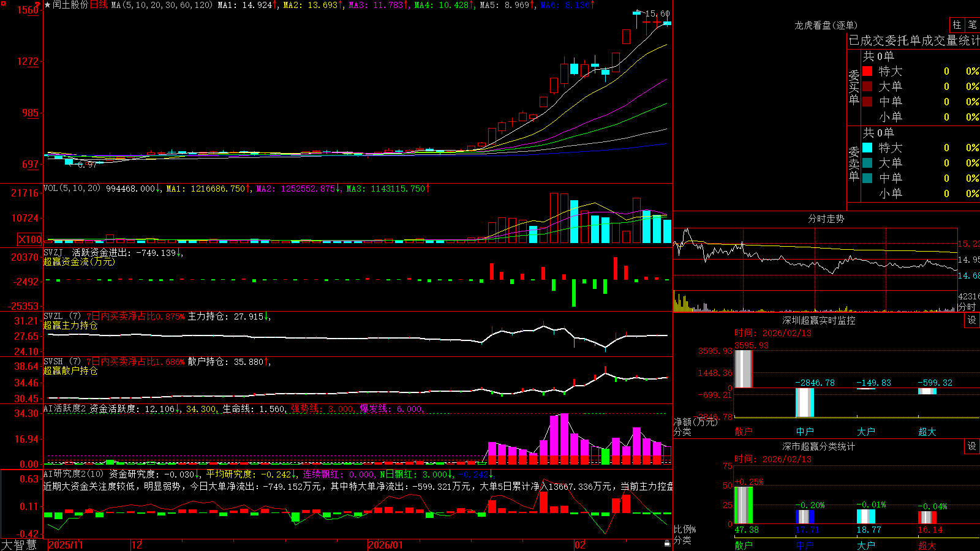Screen dimensions: 980x551
Task: Click the 委卖单 vertical label
Action: (854, 163)
